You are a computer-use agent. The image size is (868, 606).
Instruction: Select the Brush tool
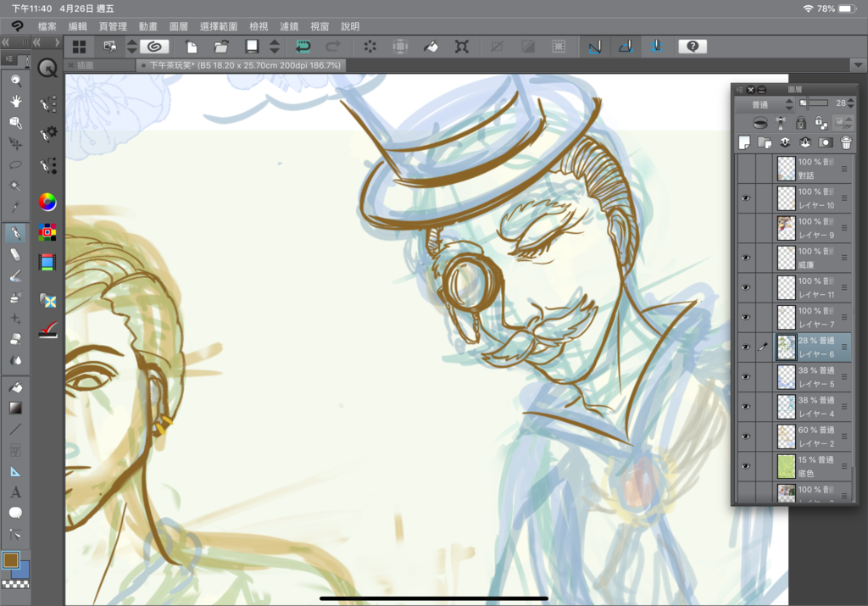15,275
